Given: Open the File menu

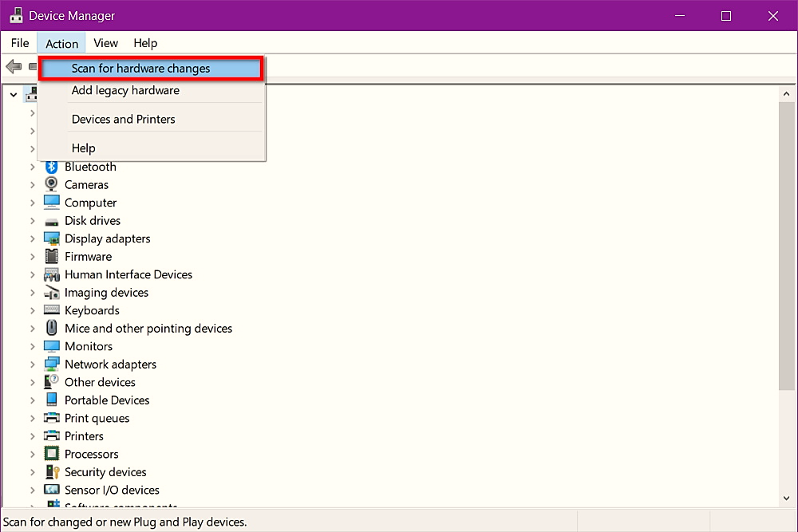Looking at the screenshot, I should 20,43.
